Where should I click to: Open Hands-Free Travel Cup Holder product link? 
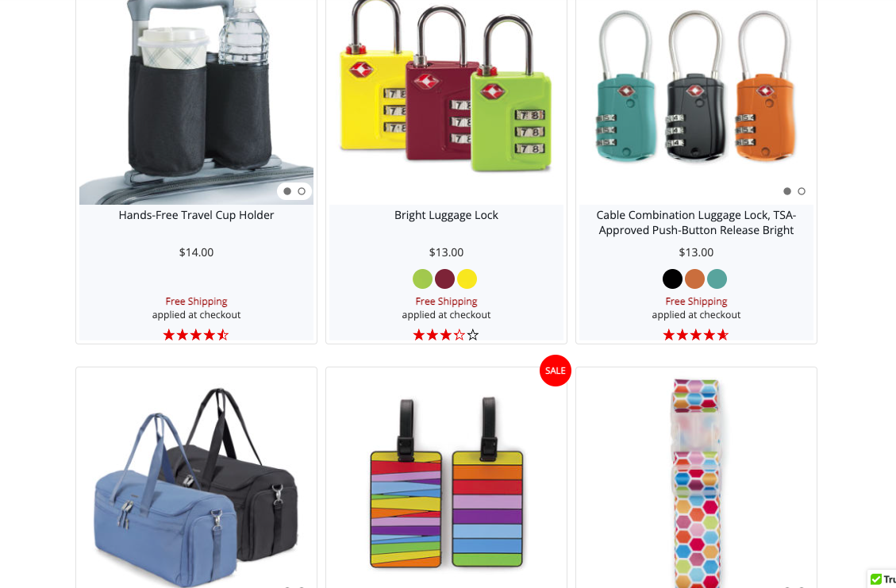[x=196, y=215]
